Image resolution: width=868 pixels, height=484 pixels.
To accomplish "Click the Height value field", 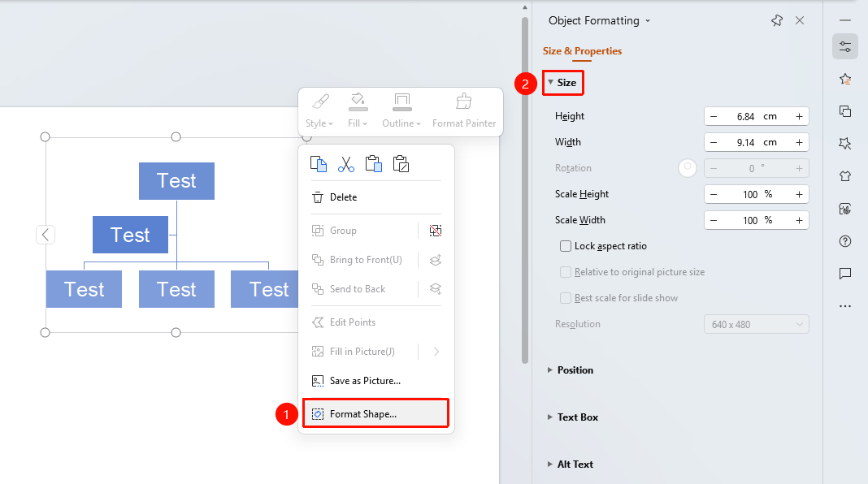I will pyautogui.click(x=756, y=117).
